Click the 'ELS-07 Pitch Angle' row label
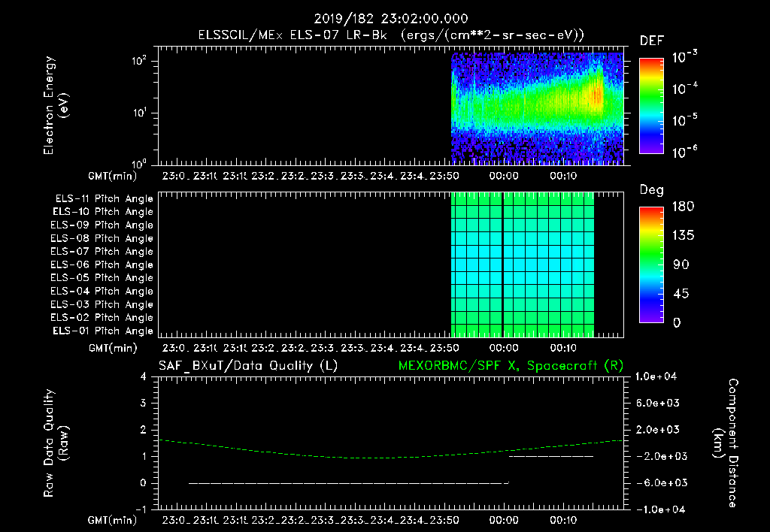 pyautogui.click(x=102, y=251)
